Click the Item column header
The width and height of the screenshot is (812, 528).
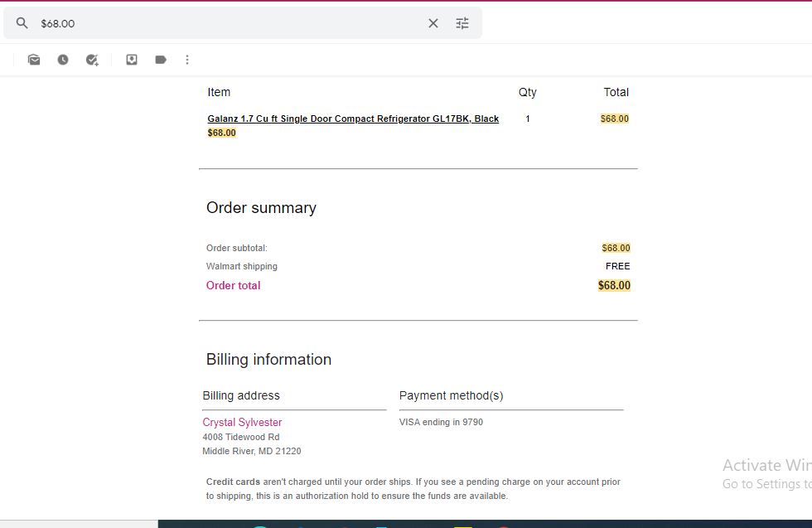219,92
